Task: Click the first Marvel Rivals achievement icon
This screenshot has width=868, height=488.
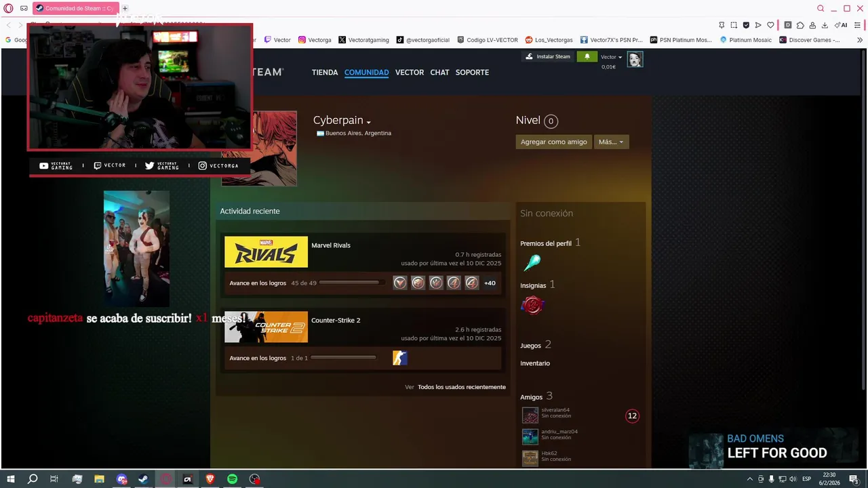Action: point(400,283)
